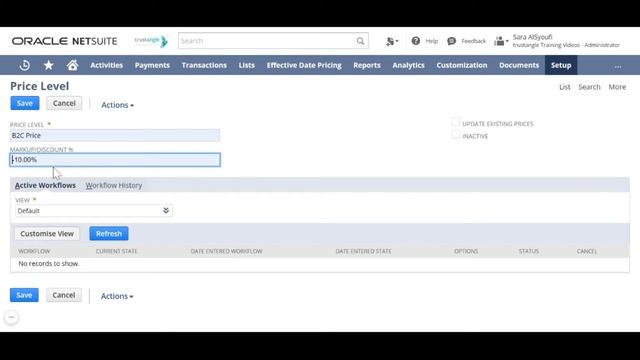Click the search magnifier icon
Image resolution: width=640 pixels, height=360 pixels.
tap(360, 41)
